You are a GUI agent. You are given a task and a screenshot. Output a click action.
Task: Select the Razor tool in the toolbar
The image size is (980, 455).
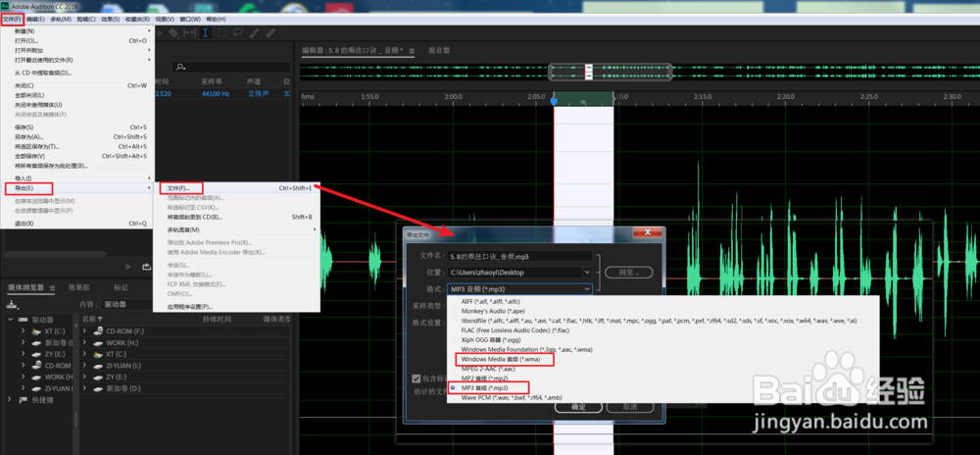pyautogui.click(x=173, y=32)
